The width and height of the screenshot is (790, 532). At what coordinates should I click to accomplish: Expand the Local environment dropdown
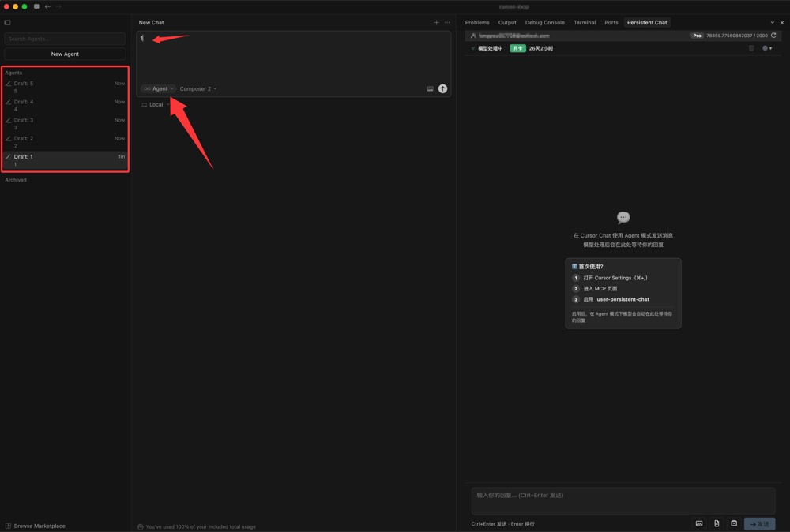tap(156, 105)
